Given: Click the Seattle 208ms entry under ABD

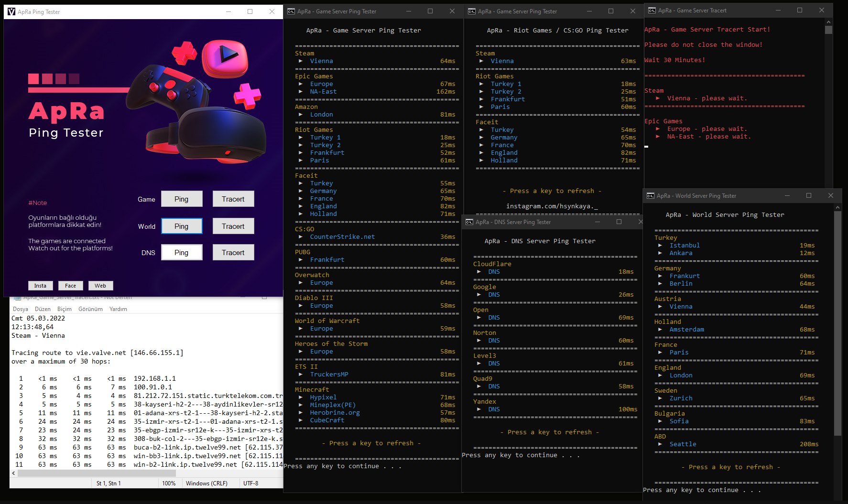Looking at the screenshot, I should 738,444.
